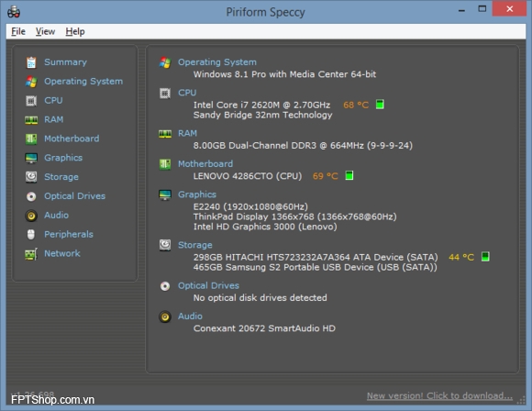Select Summary in the sidebar

click(x=65, y=62)
